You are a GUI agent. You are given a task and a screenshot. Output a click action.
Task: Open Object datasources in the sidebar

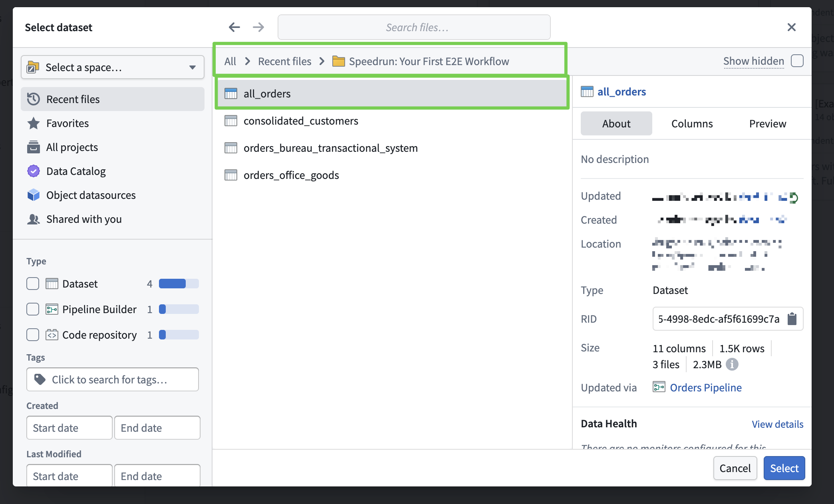coord(91,195)
